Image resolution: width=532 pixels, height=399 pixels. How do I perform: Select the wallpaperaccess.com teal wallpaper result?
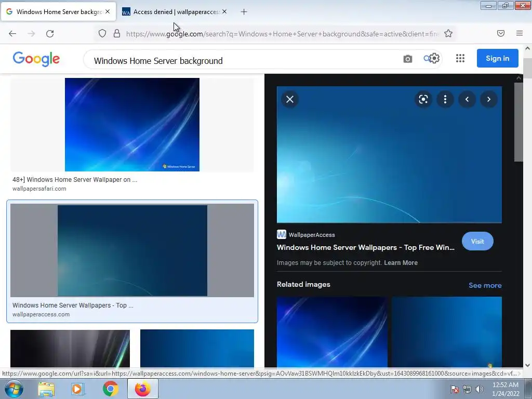pos(132,250)
